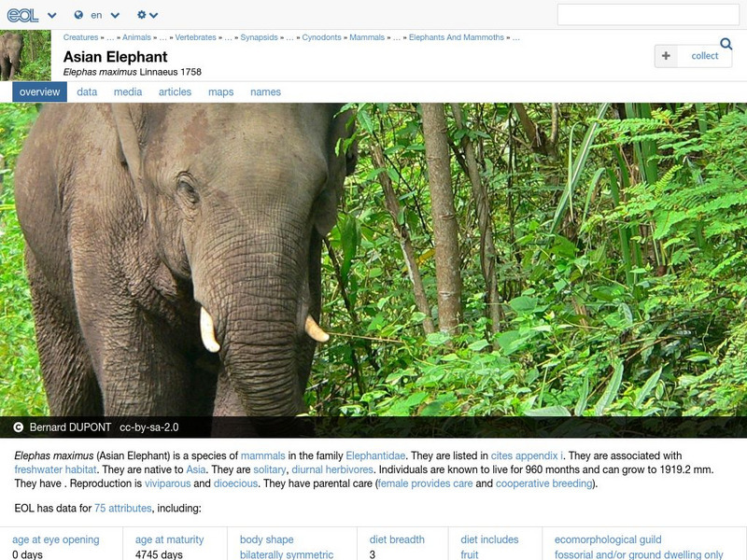Follow the Elephantidae family link
747x560 pixels.
coord(375,455)
